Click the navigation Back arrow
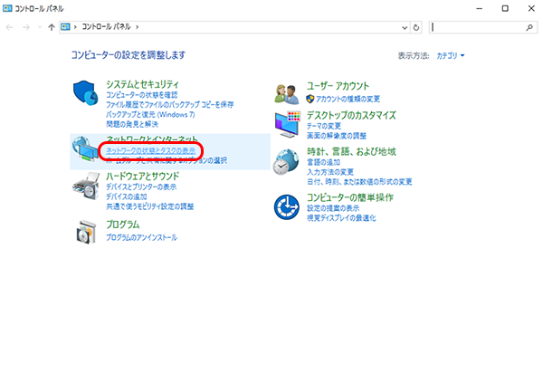The height and width of the screenshot is (392, 543). 10,27
